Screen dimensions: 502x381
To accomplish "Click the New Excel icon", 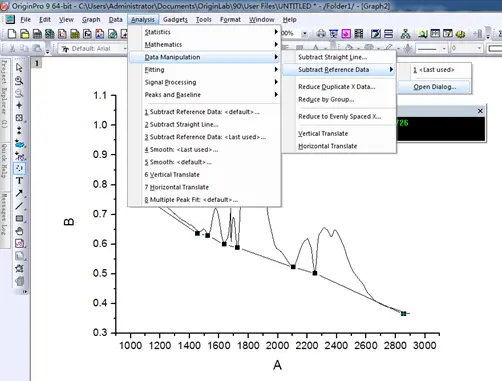I will (x=50, y=34).
